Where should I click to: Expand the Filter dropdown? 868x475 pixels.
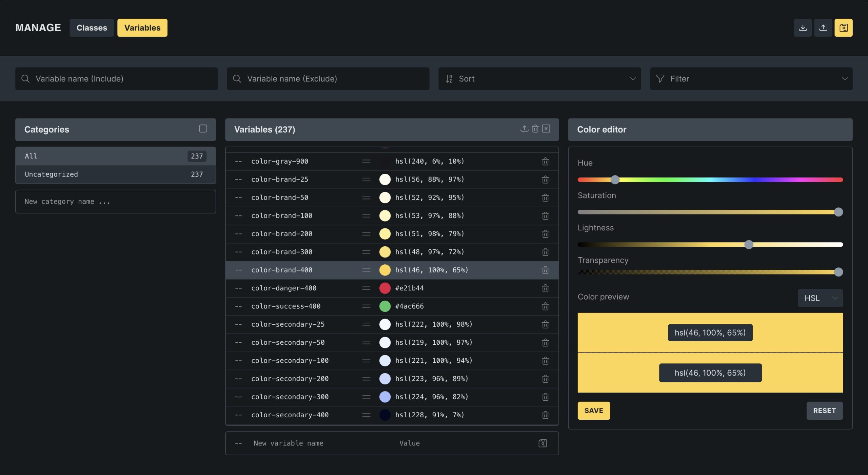[x=751, y=79]
